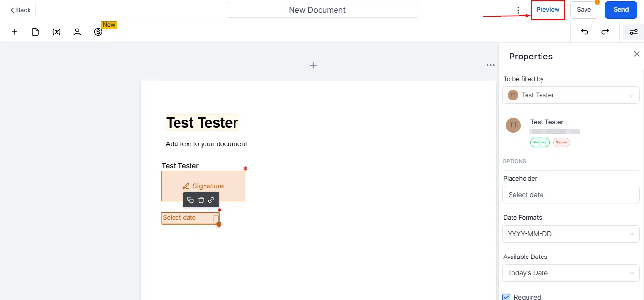Duplicate the selected field using copy icon

190,200
